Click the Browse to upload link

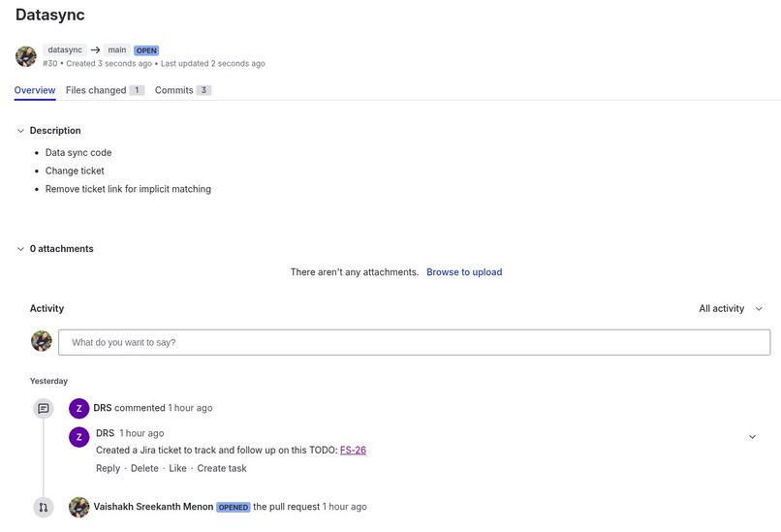(464, 272)
